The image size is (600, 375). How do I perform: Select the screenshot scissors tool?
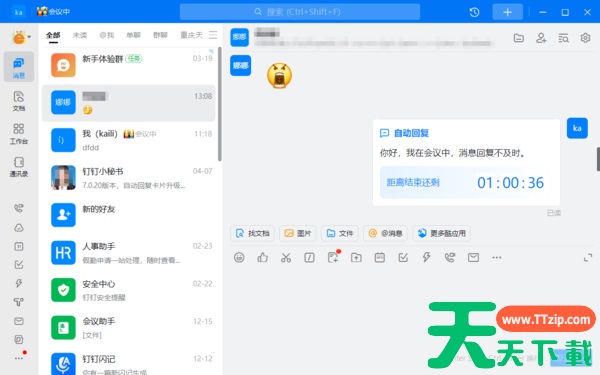pyautogui.click(x=286, y=258)
